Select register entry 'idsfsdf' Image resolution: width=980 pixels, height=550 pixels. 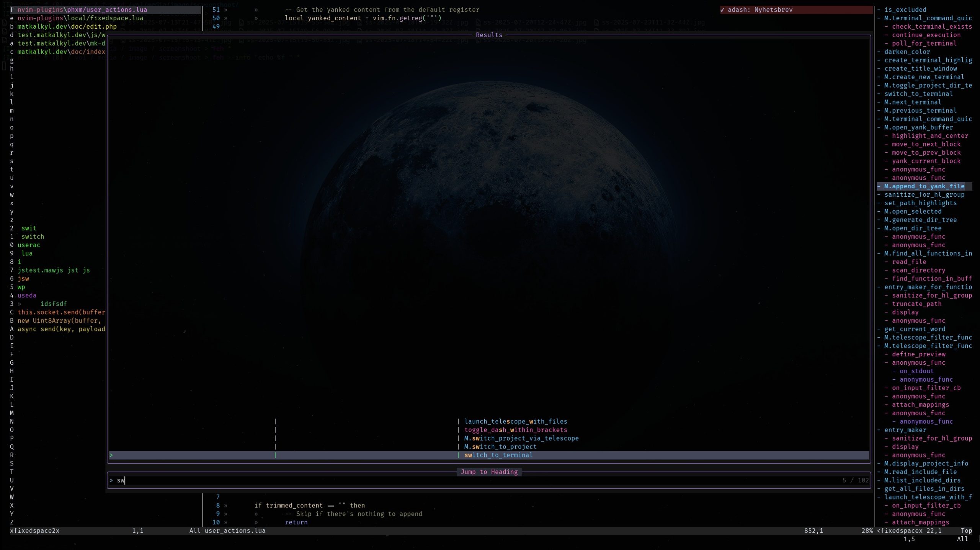pyautogui.click(x=54, y=304)
